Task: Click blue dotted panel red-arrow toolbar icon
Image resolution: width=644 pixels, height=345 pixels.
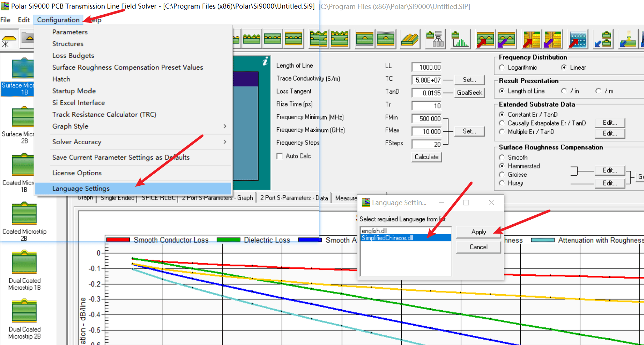Action: pos(578,39)
